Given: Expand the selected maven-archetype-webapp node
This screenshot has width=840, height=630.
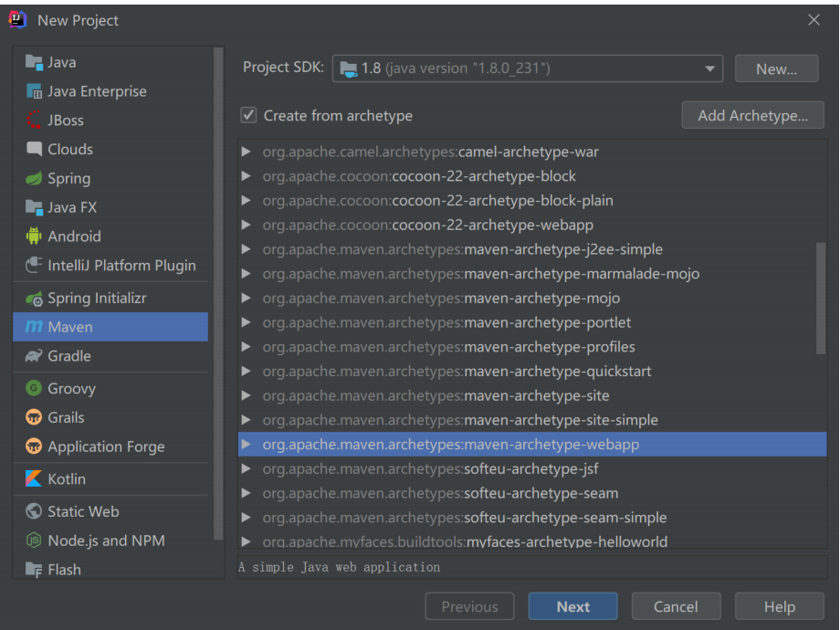Looking at the screenshot, I should coord(247,444).
